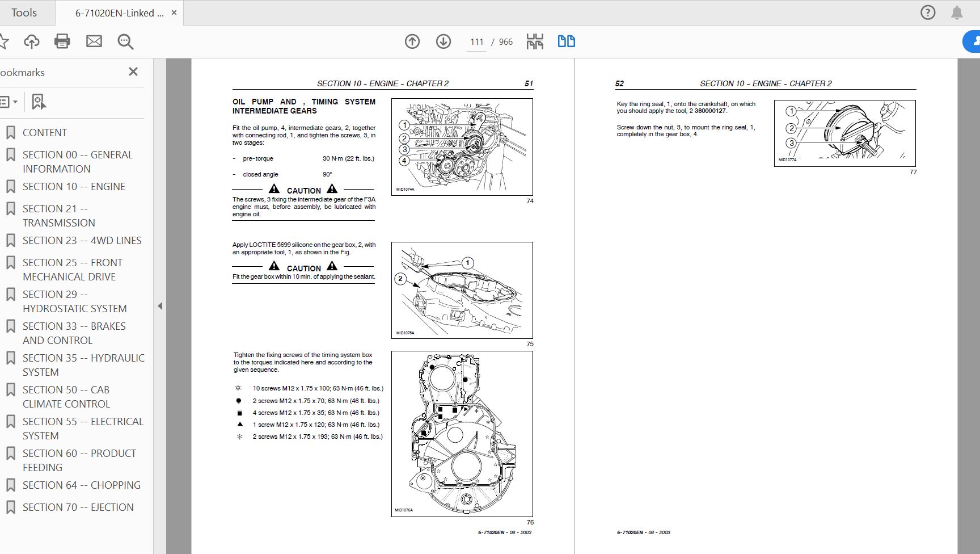Go to next page with down arrow
The width and height of the screenshot is (980, 554).
(443, 41)
